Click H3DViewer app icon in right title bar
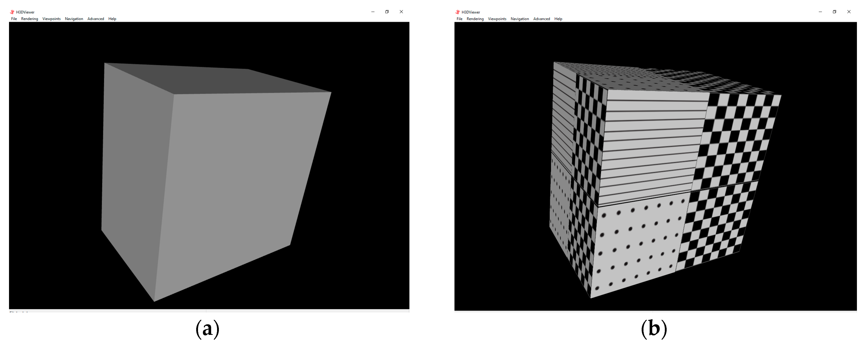Viewport: 868px width, 349px height. tap(458, 12)
